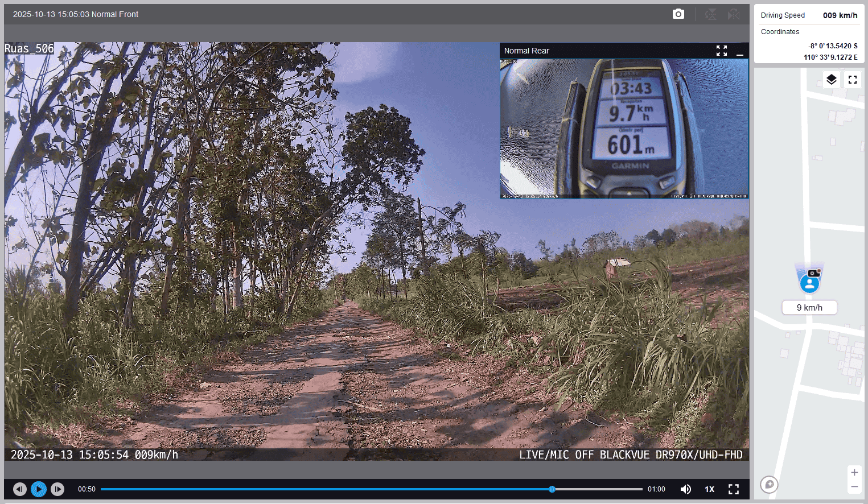This screenshot has height=504, width=868.
Task: Capture a snapshot with the camera icon
Action: tap(678, 14)
